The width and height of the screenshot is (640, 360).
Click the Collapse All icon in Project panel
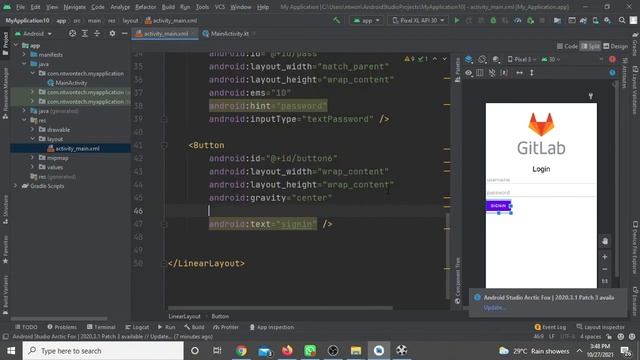97,33
